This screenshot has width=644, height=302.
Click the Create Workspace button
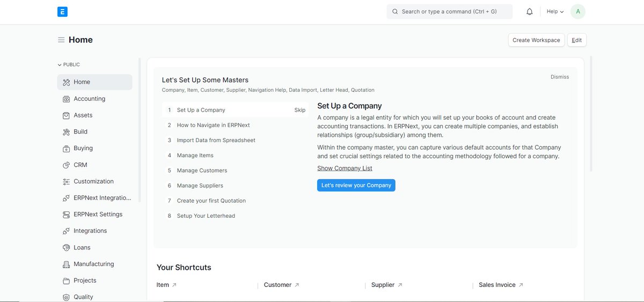(536, 40)
